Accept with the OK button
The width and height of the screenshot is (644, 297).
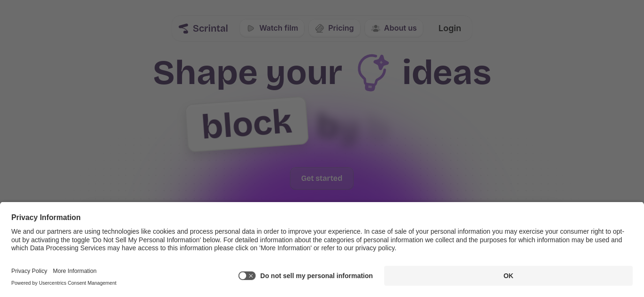pos(508,276)
